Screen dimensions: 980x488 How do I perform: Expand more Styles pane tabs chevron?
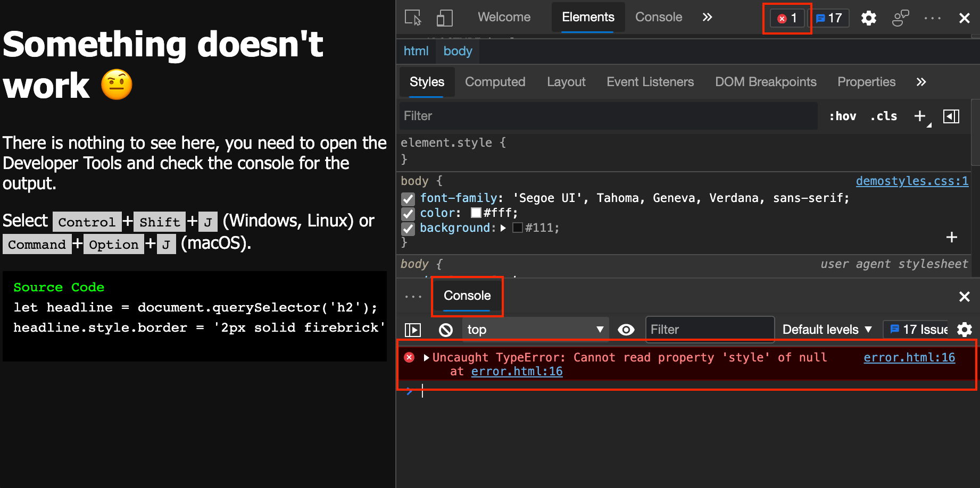(x=921, y=82)
